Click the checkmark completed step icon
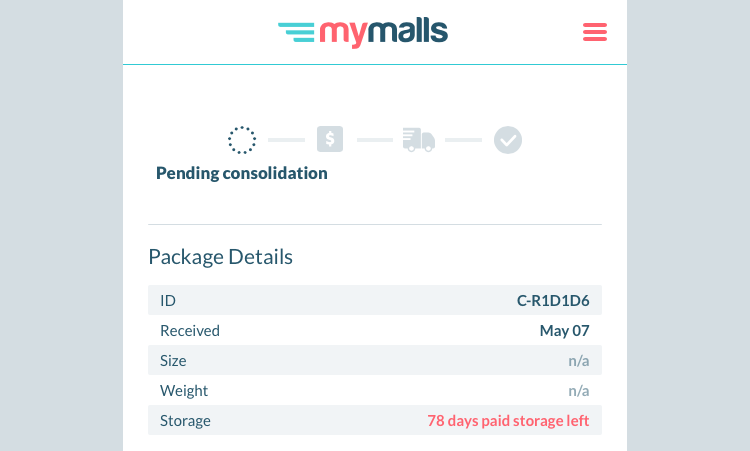This screenshot has height=451, width=750. [508, 140]
